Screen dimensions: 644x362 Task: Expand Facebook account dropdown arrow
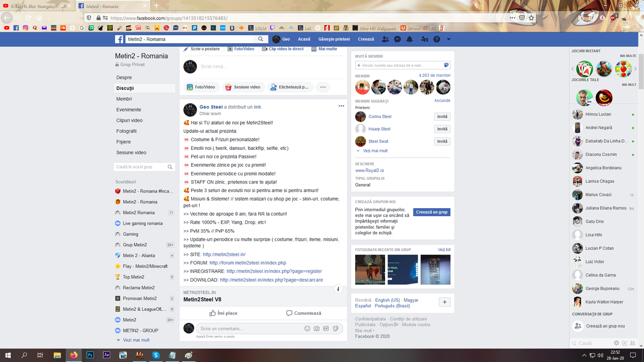pos(449,39)
